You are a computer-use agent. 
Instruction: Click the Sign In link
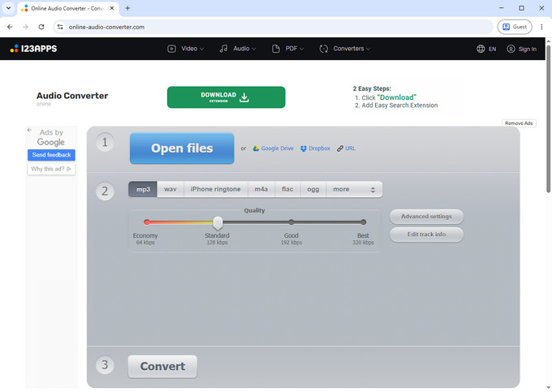pos(527,49)
